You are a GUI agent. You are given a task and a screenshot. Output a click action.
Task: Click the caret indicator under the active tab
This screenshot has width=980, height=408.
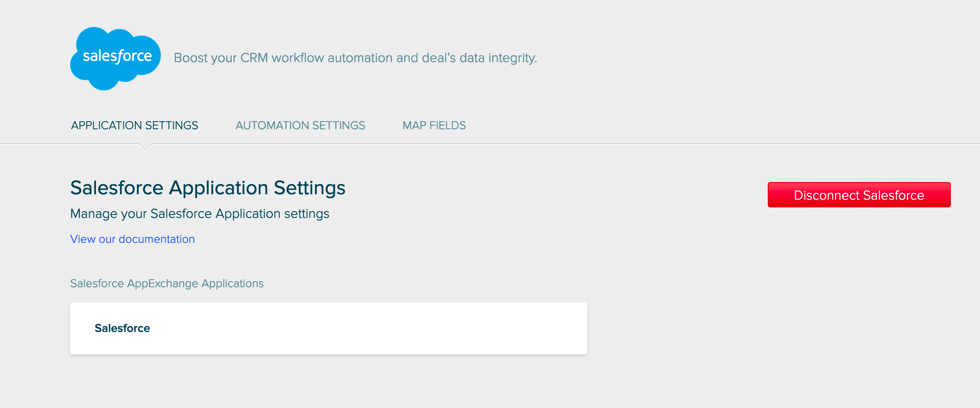pyautogui.click(x=145, y=147)
